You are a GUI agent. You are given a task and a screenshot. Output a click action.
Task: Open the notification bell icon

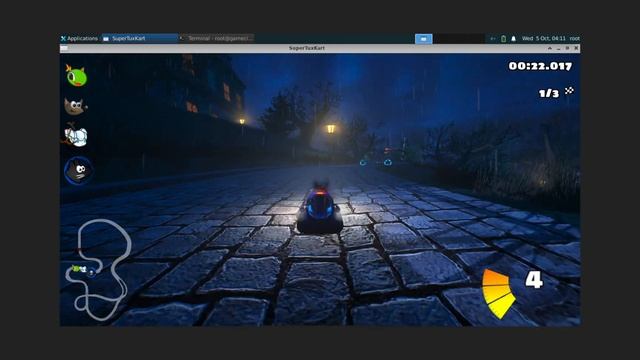tap(513, 38)
